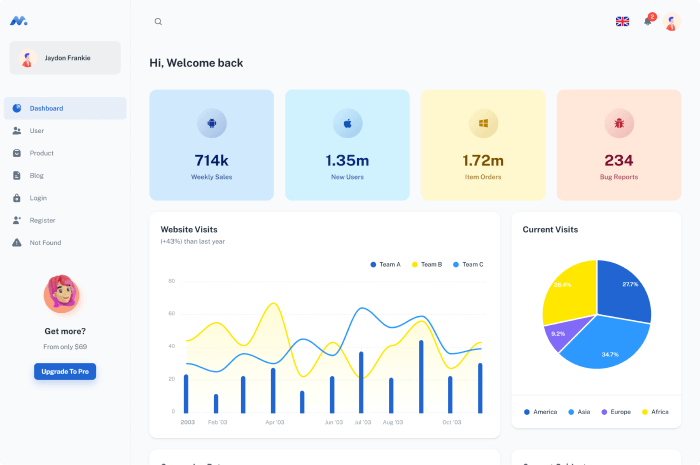Open the UK flag language selector
The height and width of the screenshot is (465, 700).
point(622,21)
